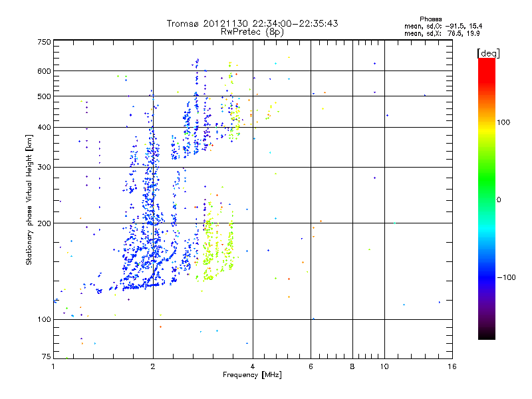The image size is (532, 399).
Task: Click the x-axis '16' MHz tick label
Action: coord(452,366)
